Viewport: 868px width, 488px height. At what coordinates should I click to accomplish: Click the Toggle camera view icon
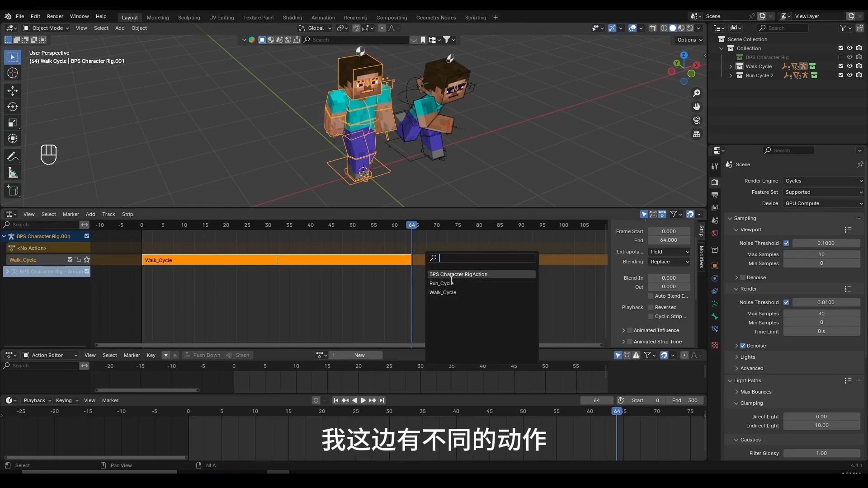pyautogui.click(x=697, y=121)
